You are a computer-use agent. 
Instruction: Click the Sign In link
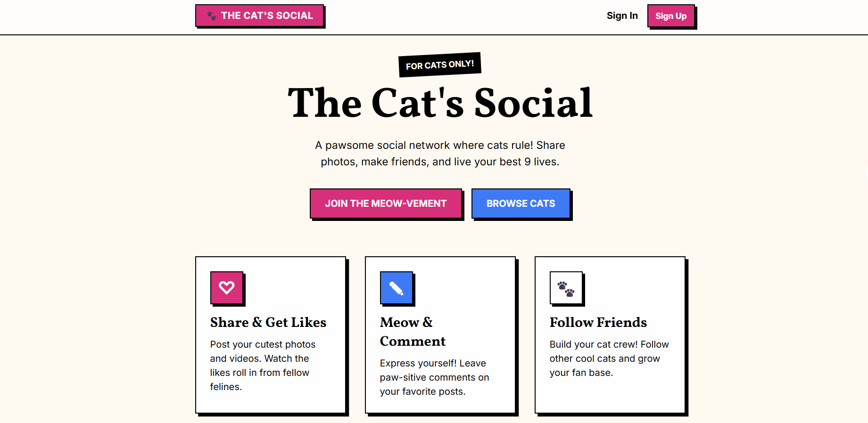622,16
